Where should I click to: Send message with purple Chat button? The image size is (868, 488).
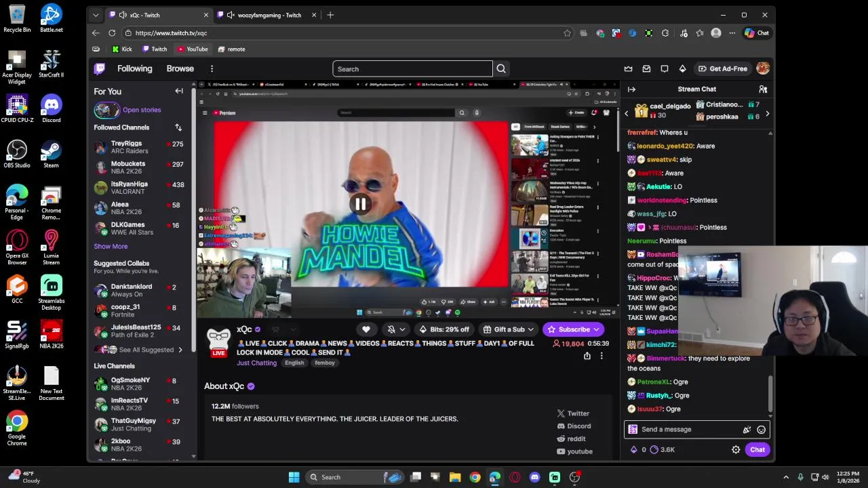coord(757,449)
